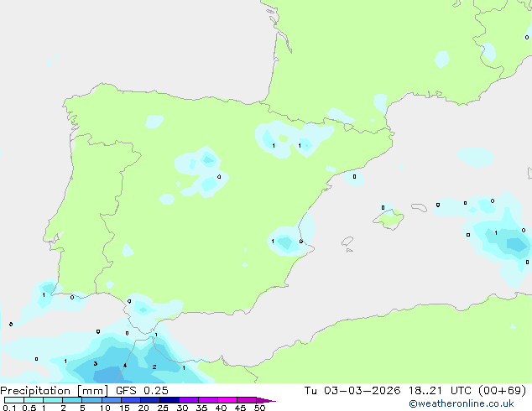532x411 pixels.
Task: Select the "18..21 UTC" time range text
Action: click(440, 391)
